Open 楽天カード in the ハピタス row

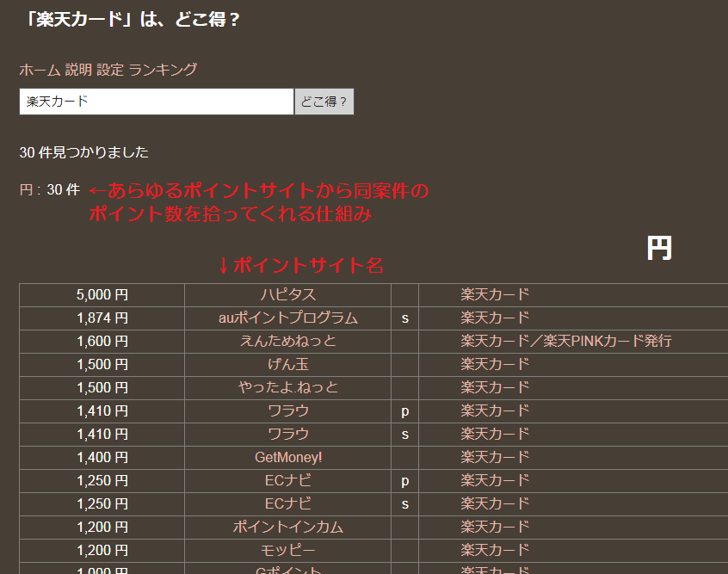495,295
